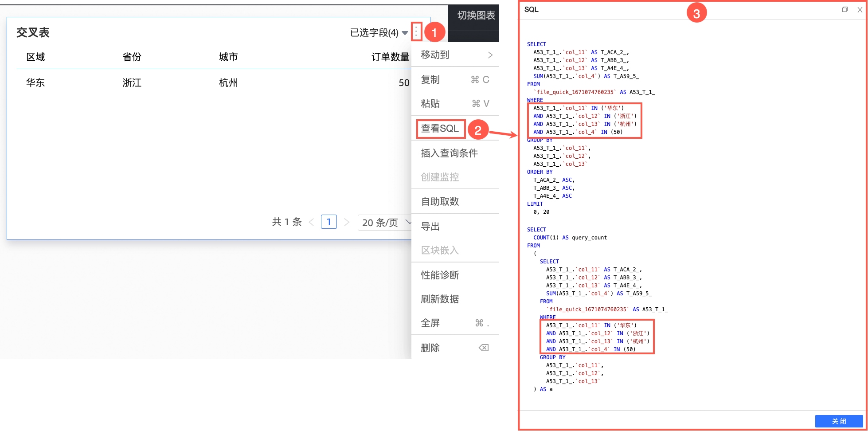Click the 关闭 button in SQL dialog
The image size is (868, 431).
(839, 421)
